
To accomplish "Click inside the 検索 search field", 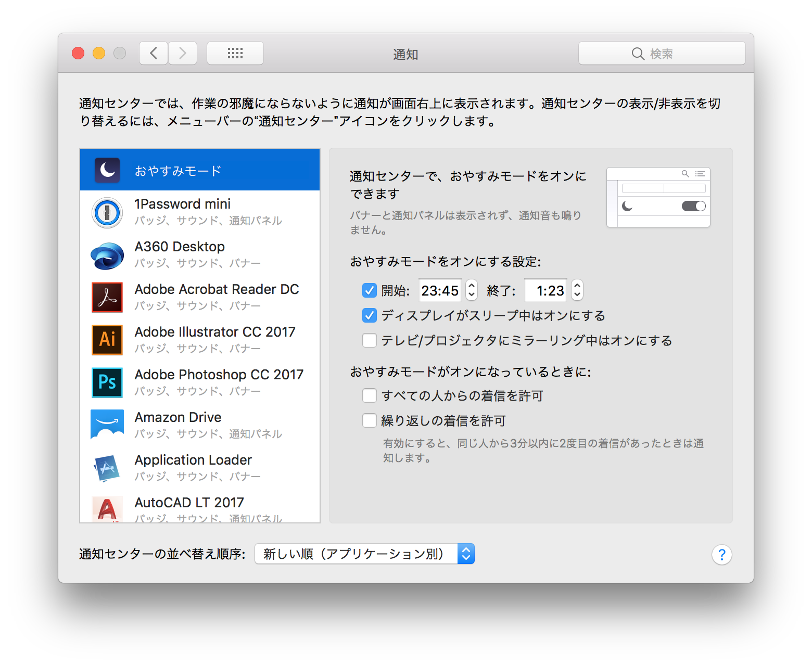I will point(662,53).
